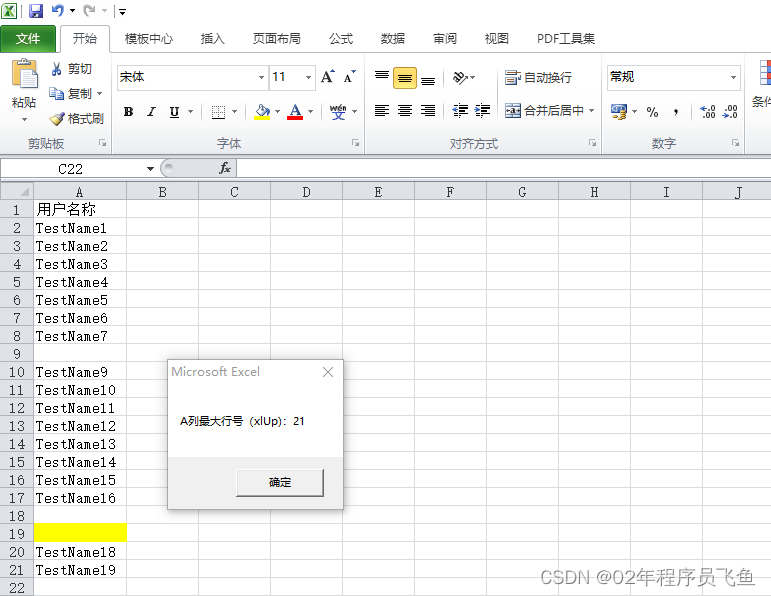Switch to the 公式 tab

[341, 39]
